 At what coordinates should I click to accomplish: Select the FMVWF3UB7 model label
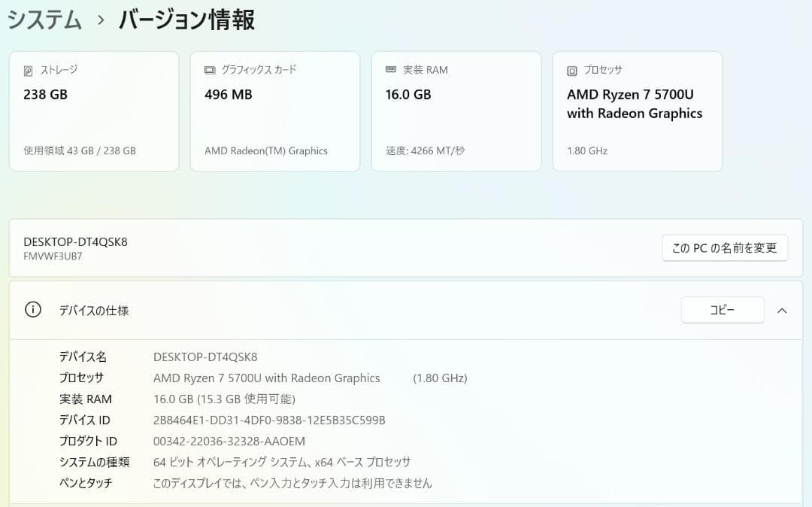(73, 256)
